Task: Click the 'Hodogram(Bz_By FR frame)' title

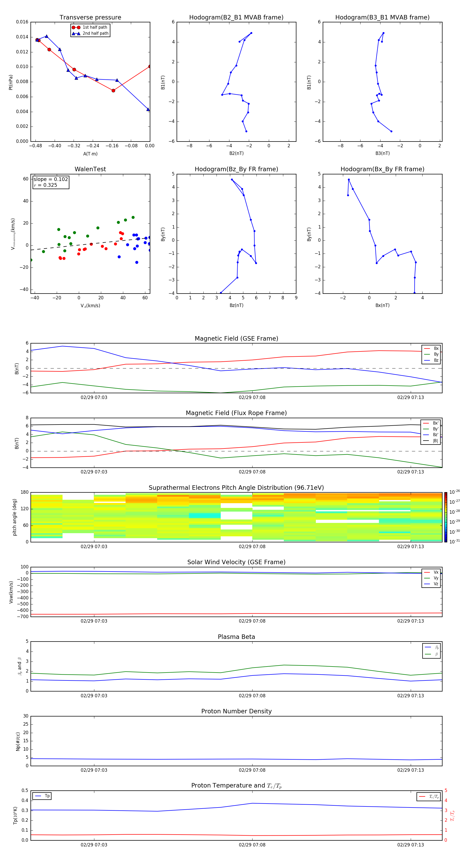Action: pyautogui.click(x=236, y=169)
